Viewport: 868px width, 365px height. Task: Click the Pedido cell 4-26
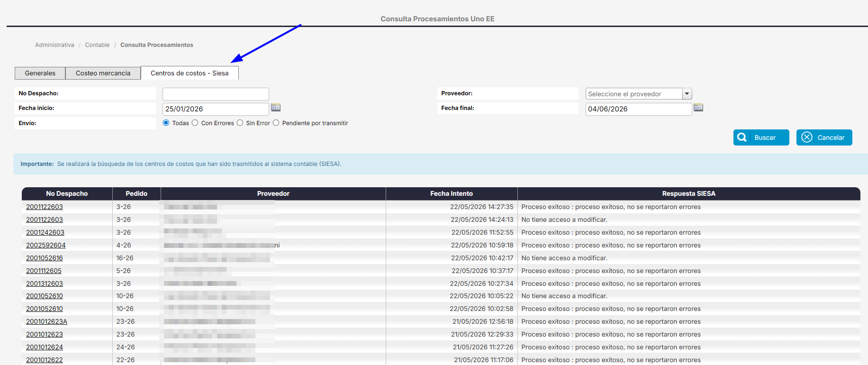124,245
